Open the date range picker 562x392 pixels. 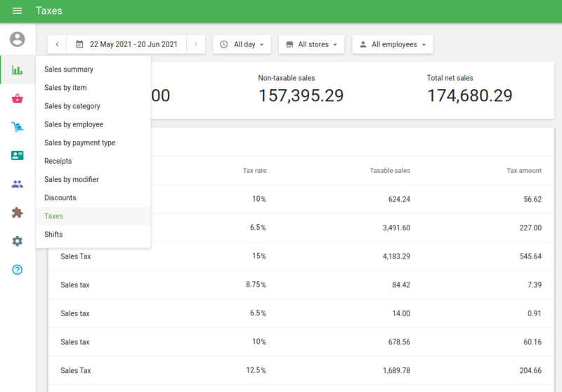click(x=126, y=44)
